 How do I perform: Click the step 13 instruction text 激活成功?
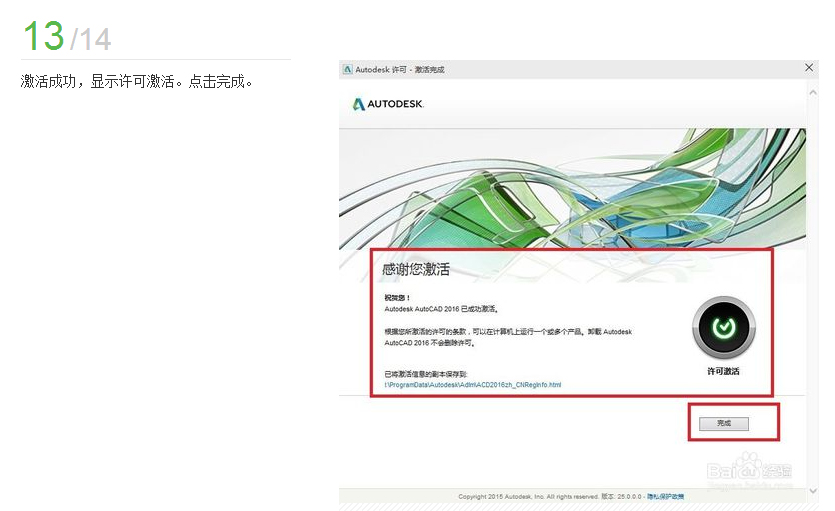click(x=137, y=81)
